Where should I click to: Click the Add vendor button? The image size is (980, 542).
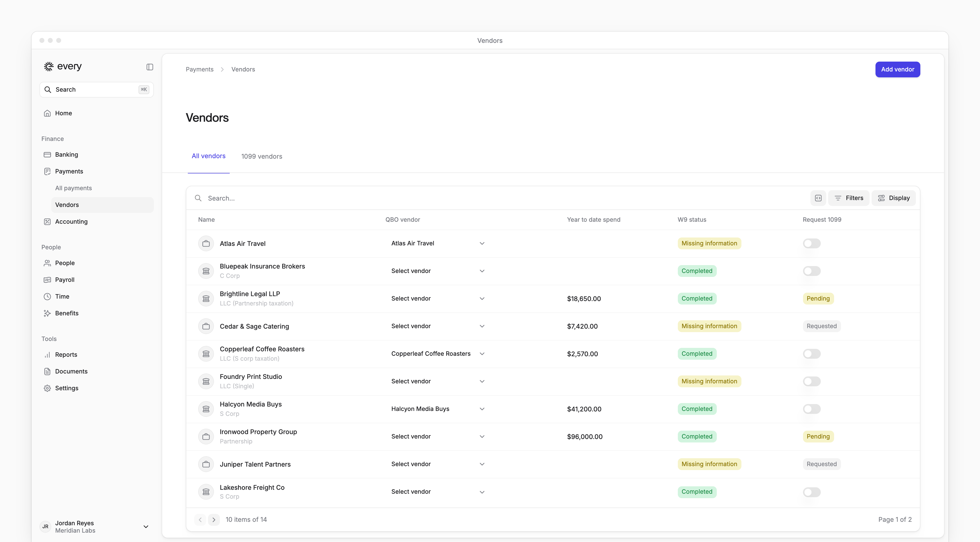(x=897, y=69)
